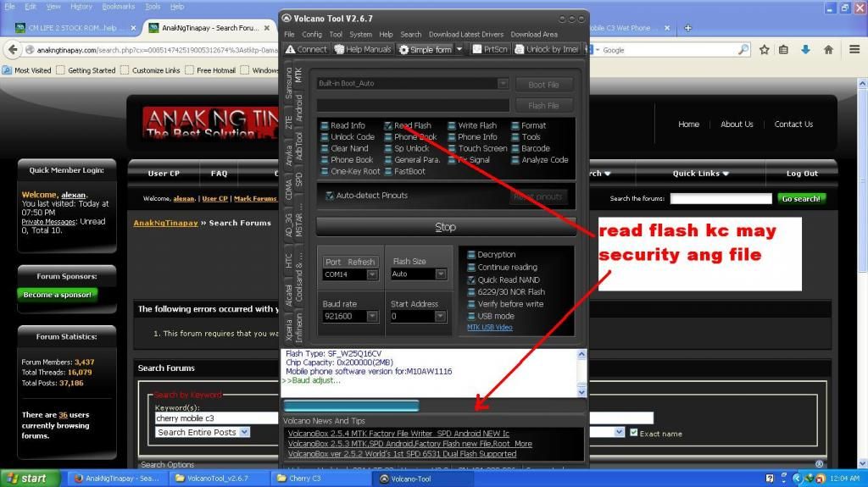Image resolution: width=868 pixels, height=487 pixels.
Task: Disable the Quick Read NAND checkbox
Action: (x=472, y=279)
